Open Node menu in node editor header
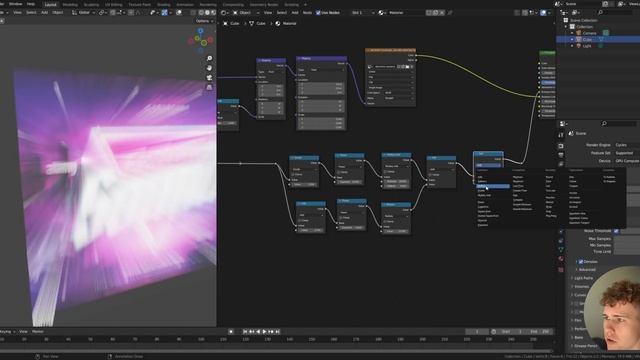Viewport: 640px width, 360px height. (307, 13)
